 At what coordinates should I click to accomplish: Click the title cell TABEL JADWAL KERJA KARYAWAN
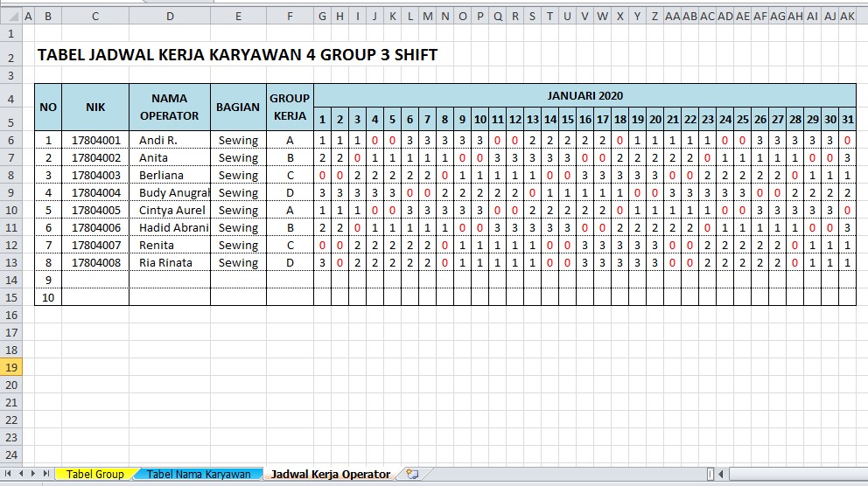point(237,55)
